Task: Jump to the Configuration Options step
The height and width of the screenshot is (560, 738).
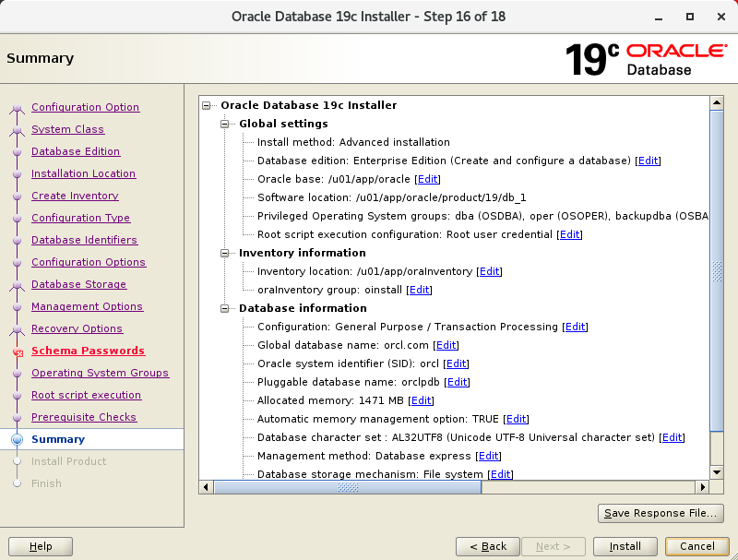Action: coord(89,262)
